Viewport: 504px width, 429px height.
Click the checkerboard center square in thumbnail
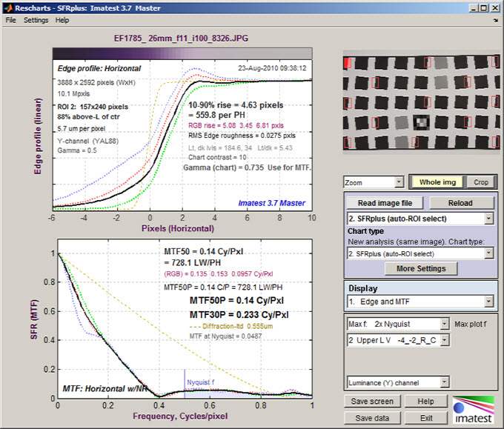coord(421,122)
